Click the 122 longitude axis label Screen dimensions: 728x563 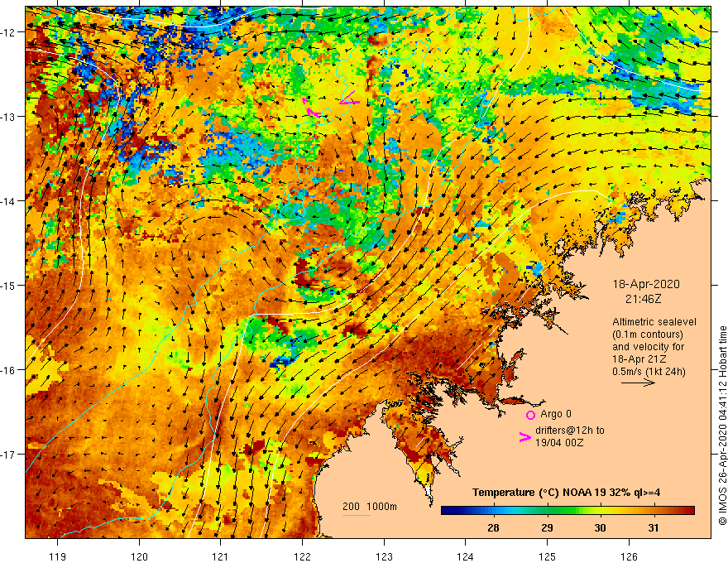click(302, 556)
